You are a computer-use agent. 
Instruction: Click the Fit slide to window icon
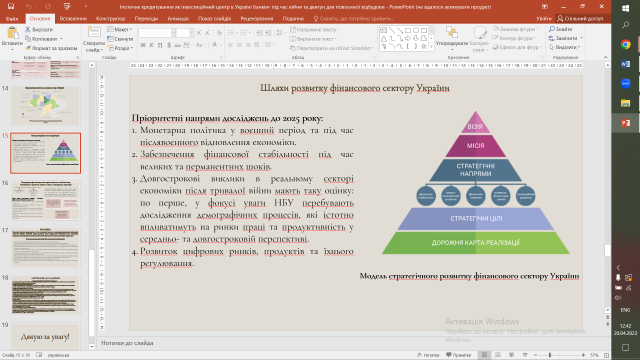pos(607,355)
